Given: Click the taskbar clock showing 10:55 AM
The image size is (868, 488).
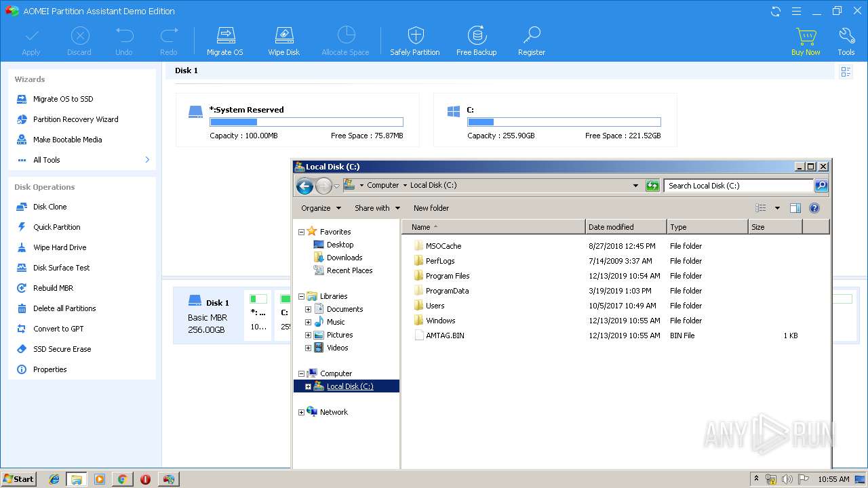Looking at the screenshot, I should point(833,479).
